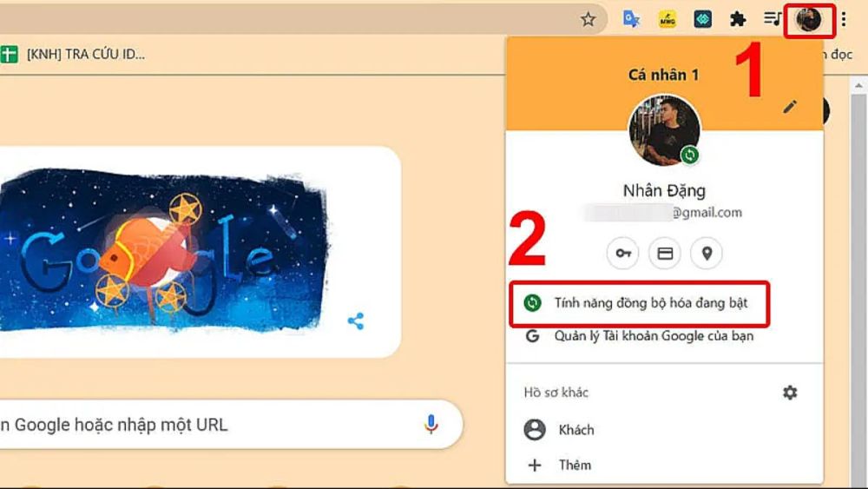Start voice search with the microphone
Screen dimensions: 868x489
(431, 424)
